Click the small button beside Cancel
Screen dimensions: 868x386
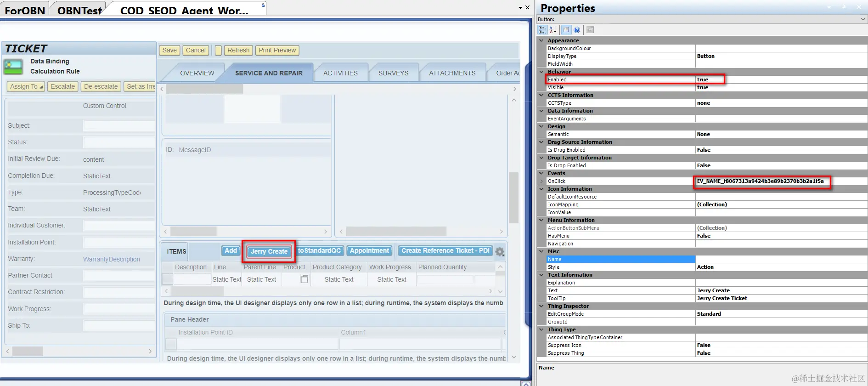[x=218, y=50]
